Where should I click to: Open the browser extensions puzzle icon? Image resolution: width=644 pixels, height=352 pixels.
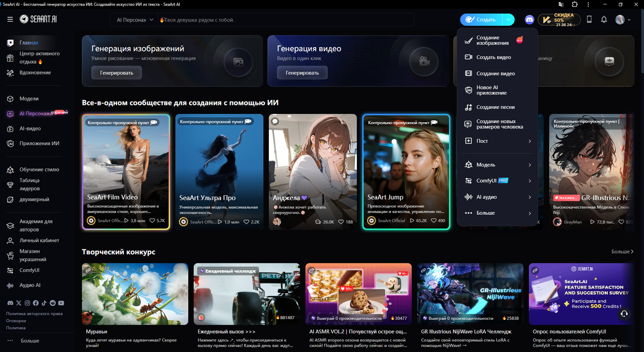click(x=574, y=4)
